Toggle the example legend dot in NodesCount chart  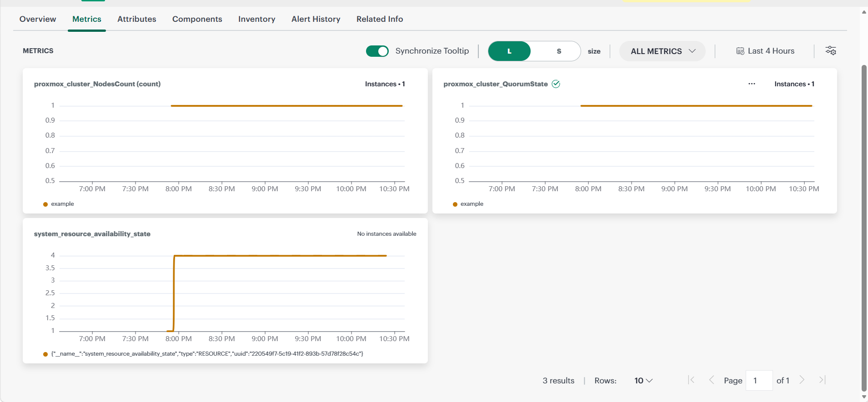tap(45, 204)
